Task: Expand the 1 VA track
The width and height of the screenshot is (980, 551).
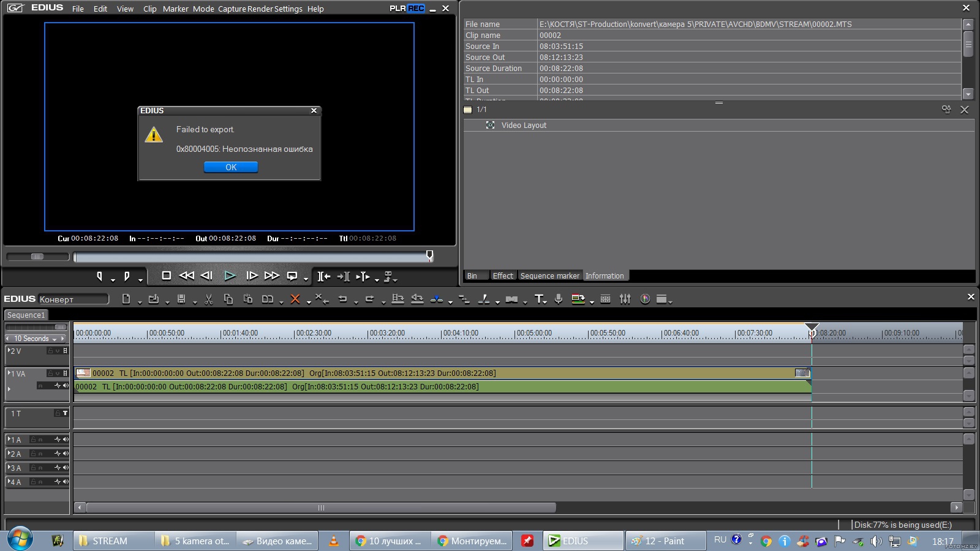Action: tap(9, 373)
